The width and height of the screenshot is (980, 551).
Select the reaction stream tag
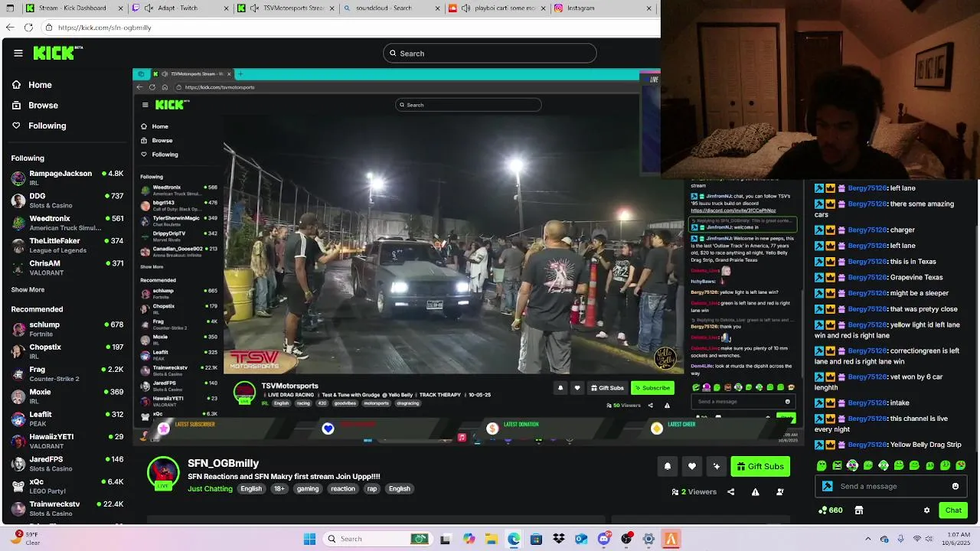342,488
